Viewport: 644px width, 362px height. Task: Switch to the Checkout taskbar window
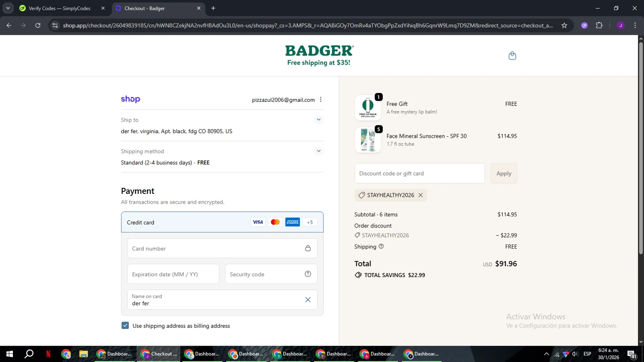coord(159,354)
